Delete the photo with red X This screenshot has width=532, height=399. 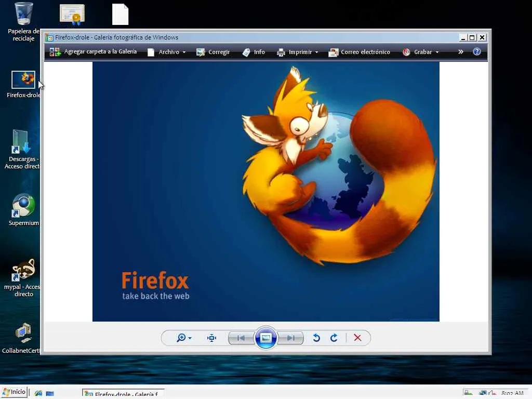pyautogui.click(x=357, y=338)
